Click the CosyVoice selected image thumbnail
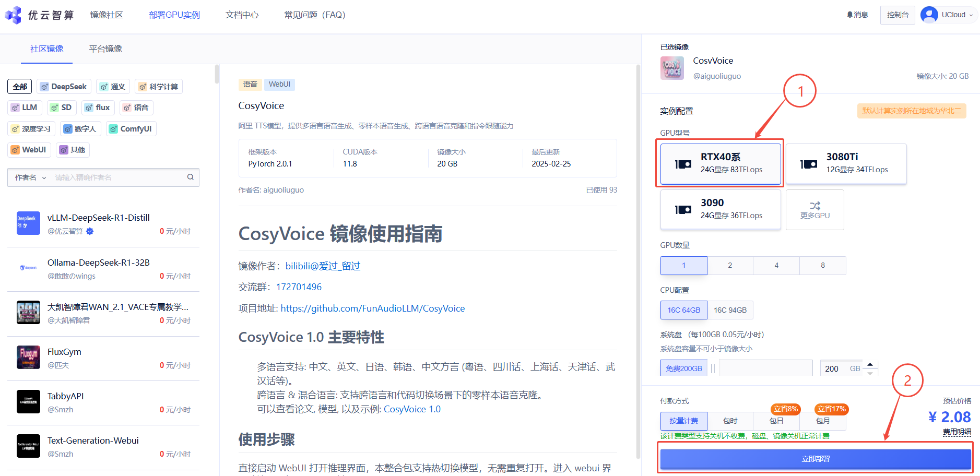980x476 pixels. pyautogui.click(x=672, y=68)
